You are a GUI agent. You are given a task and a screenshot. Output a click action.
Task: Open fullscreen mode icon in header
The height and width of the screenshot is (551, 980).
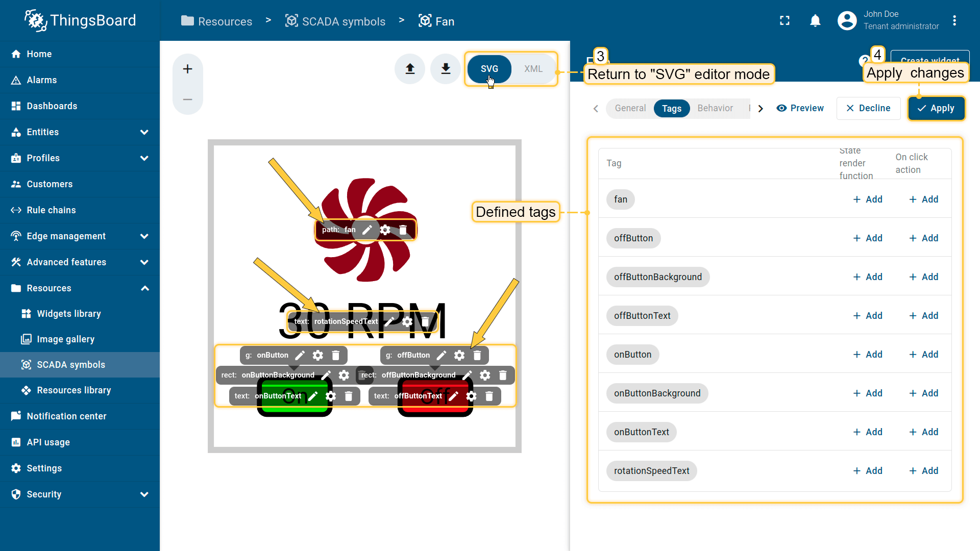pyautogui.click(x=785, y=21)
